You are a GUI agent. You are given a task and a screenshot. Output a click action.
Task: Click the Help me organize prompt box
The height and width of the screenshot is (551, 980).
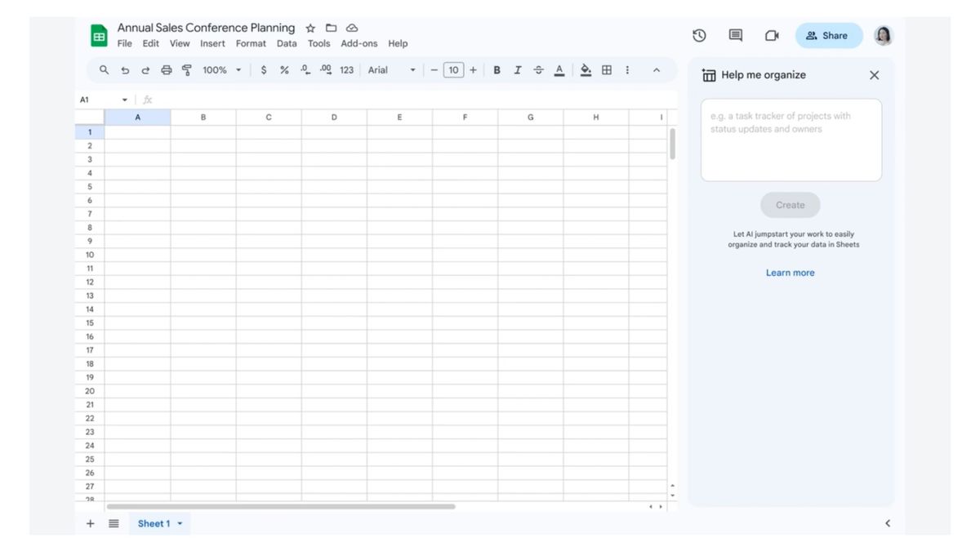(x=791, y=140)
